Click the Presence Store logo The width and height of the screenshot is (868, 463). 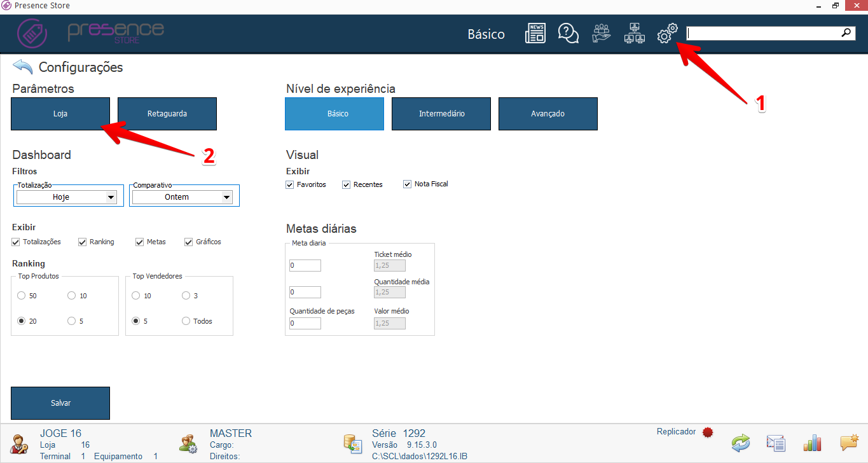(90, 33)
